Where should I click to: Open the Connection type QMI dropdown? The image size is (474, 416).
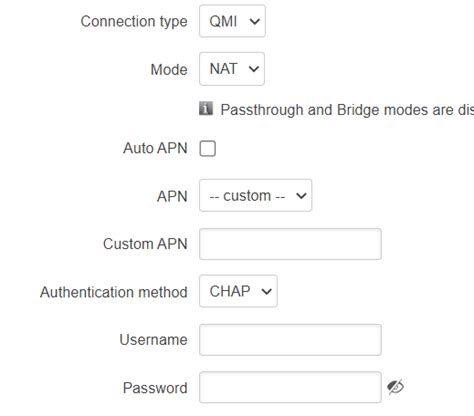(232, 21)
